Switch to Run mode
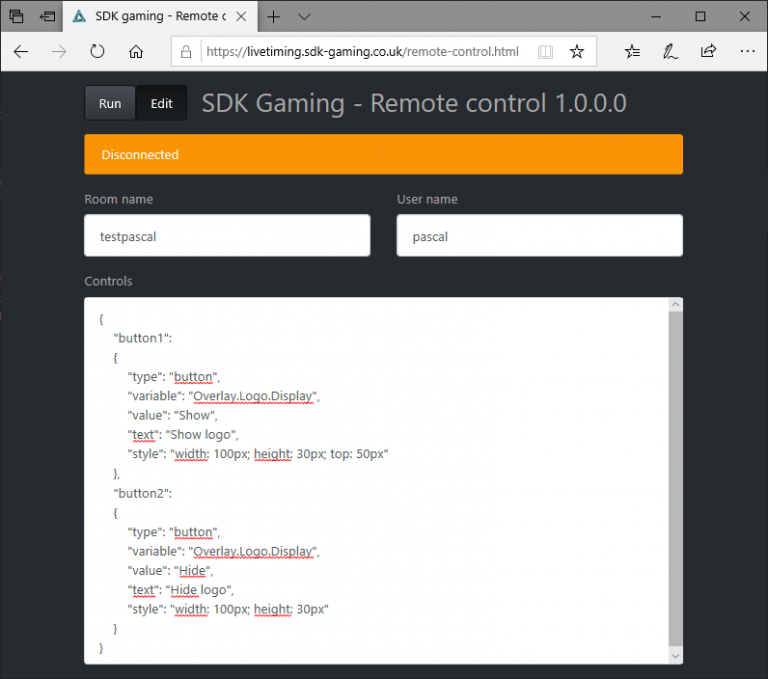This screenshot has height=679, width=768. 110,103
